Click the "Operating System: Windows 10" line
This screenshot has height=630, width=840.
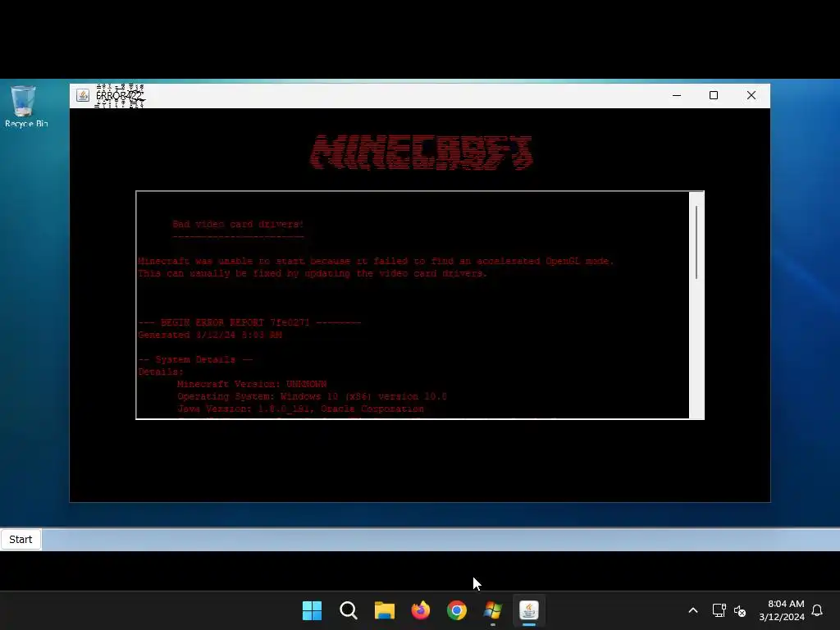coord(312,396)
